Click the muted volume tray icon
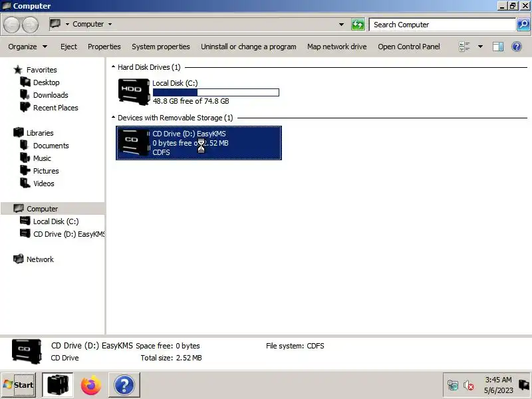532x399 pixels. (x=469, y=386)
